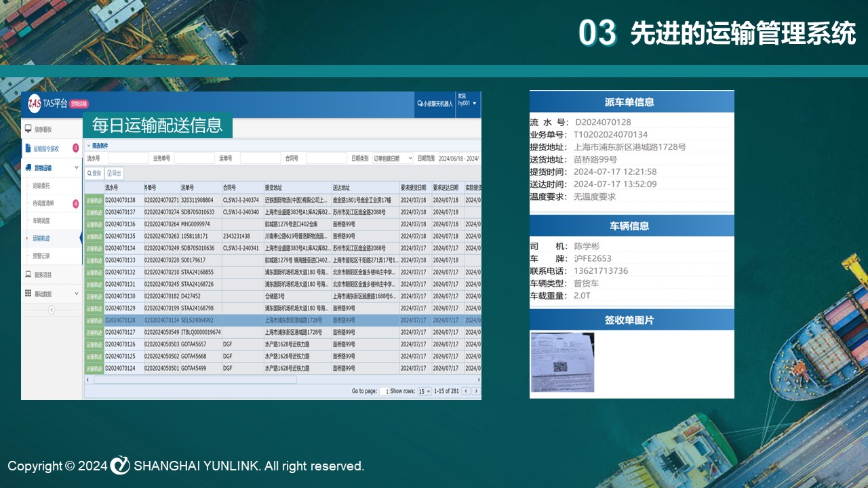Open the hy001 user account menu
The width and height of the screenshot is (868, 488).
coord(467,103)
